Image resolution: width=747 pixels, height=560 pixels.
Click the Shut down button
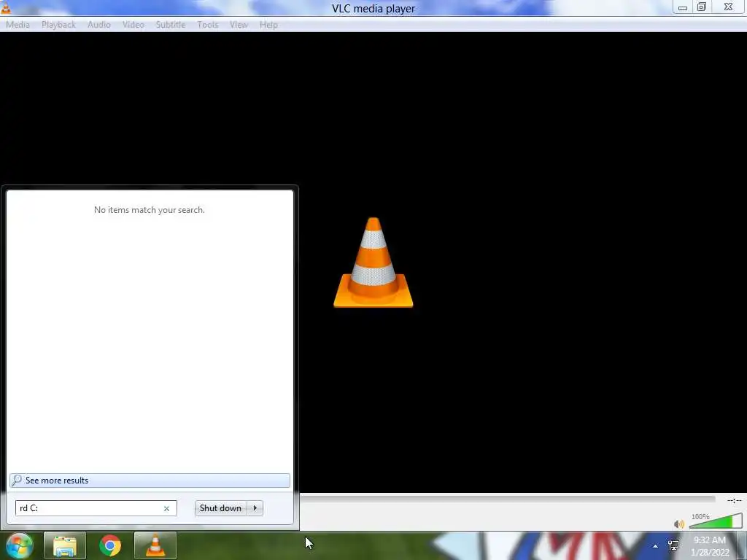[x=220, y=508]
